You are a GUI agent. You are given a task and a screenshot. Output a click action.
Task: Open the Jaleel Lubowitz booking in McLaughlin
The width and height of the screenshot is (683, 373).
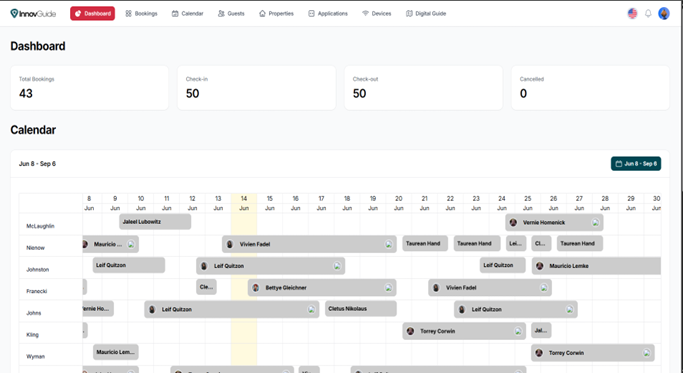[155, 222]
